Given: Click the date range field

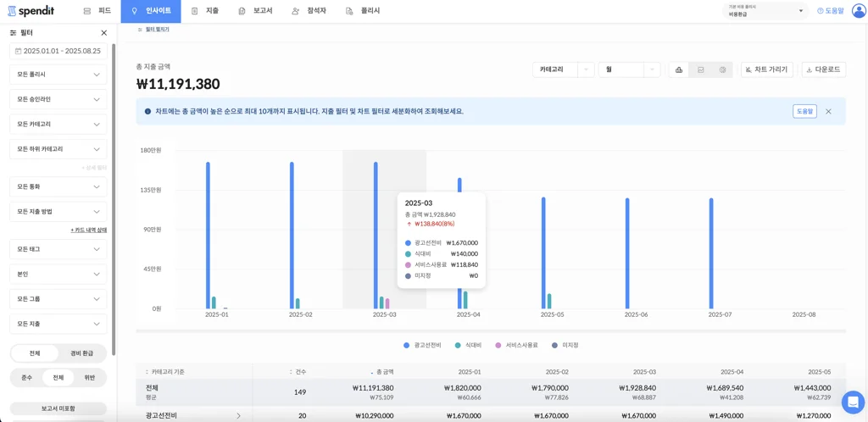Looking at the screenshot, I should click(58, 52).
